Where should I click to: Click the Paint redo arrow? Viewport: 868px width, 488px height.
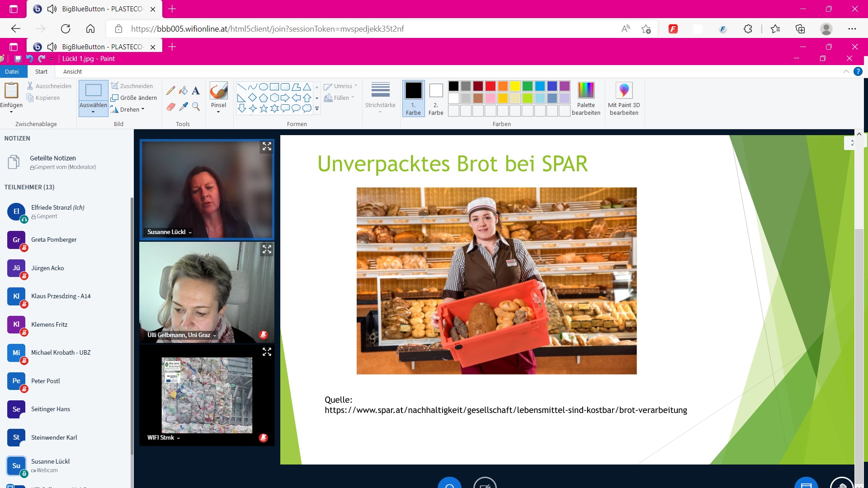(42, 59)
